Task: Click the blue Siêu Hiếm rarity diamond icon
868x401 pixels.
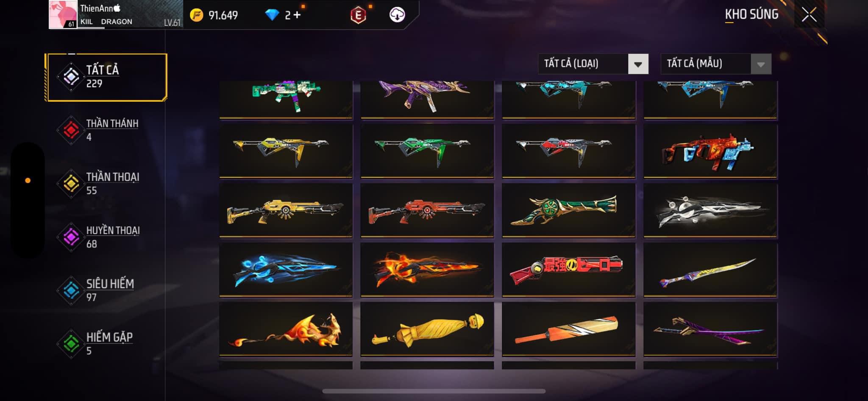Action: pos(71,290)
